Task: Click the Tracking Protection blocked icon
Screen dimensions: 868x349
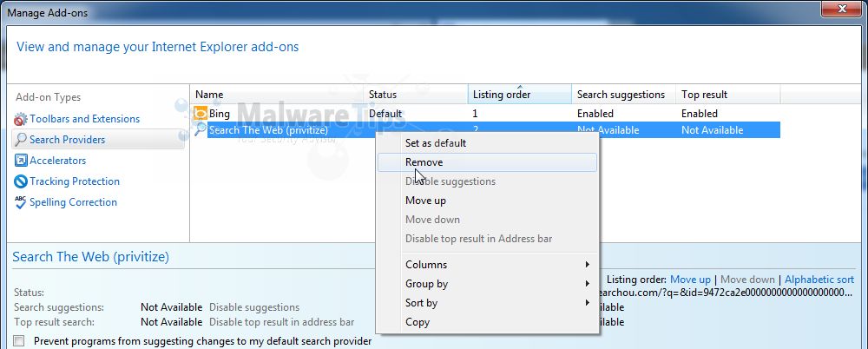Action: 21,181
